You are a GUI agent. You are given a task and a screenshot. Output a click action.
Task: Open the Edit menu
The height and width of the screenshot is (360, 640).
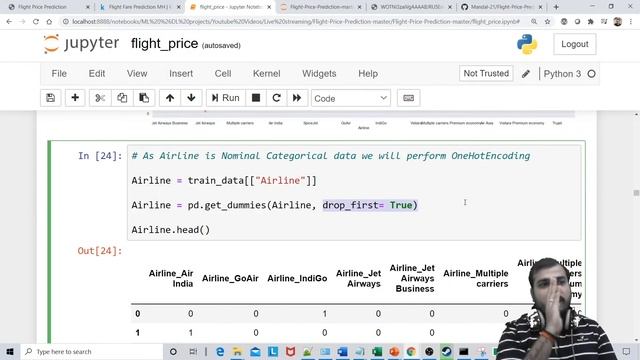tap(97, 73)
